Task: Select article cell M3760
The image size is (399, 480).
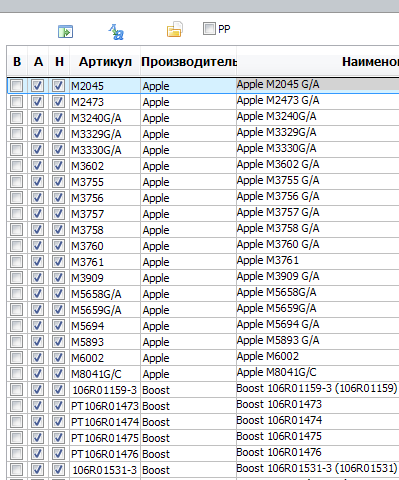Action: [x=105, y=246]
